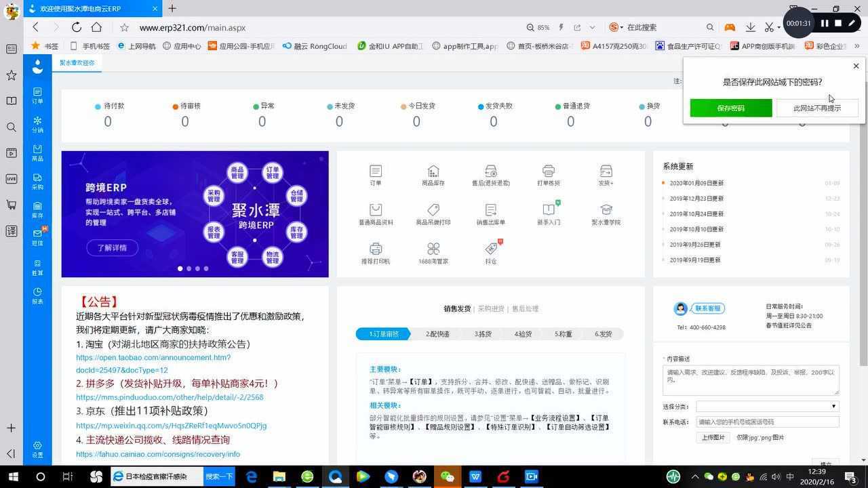
Task: Click the 联系电话 phone input field
Action: click(768, 422)
